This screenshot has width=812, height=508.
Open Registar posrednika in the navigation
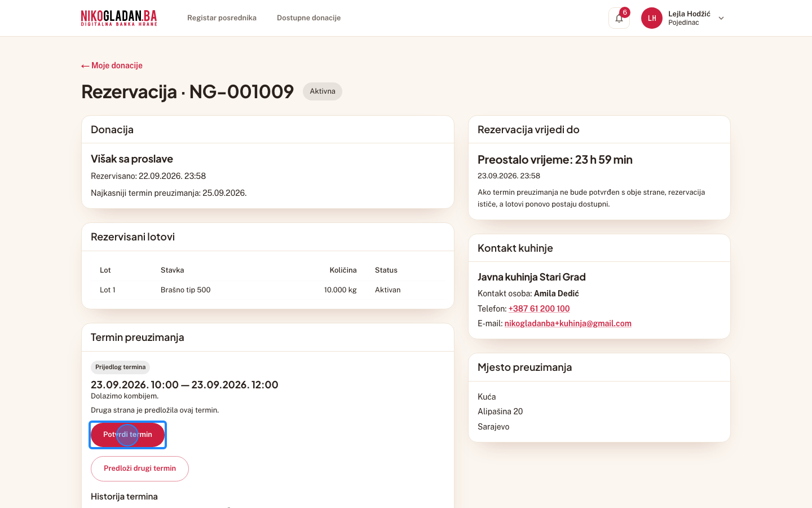222,18
